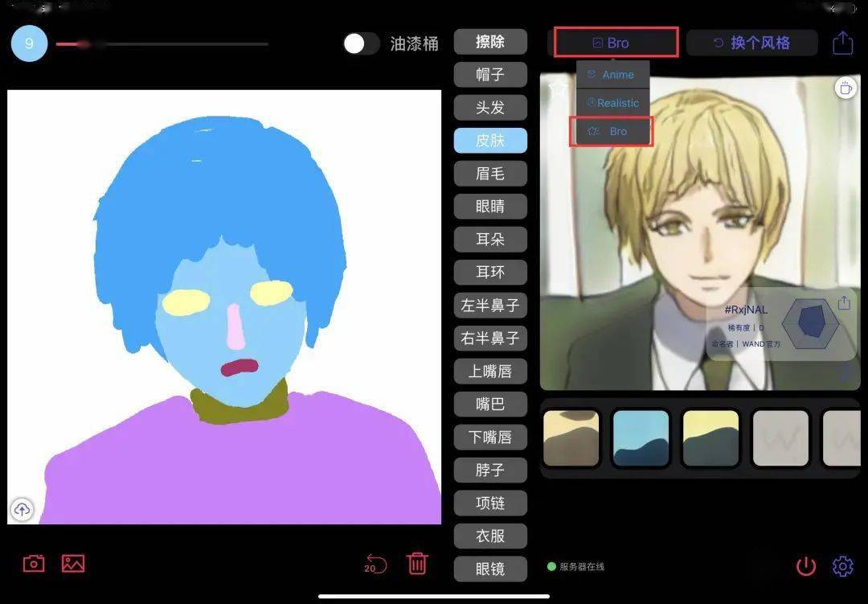Share the generated portrait via the export icon
Image resolution: width=868 pixels, height=604 pixels.
click(842, 42)
